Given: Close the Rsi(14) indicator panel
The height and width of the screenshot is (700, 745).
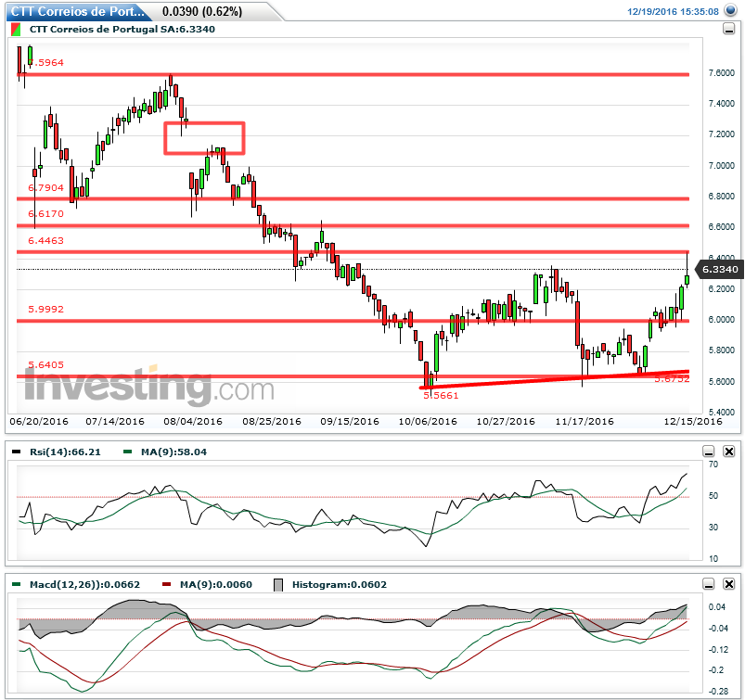Looking at the screenshot, I should coord(729,452).
